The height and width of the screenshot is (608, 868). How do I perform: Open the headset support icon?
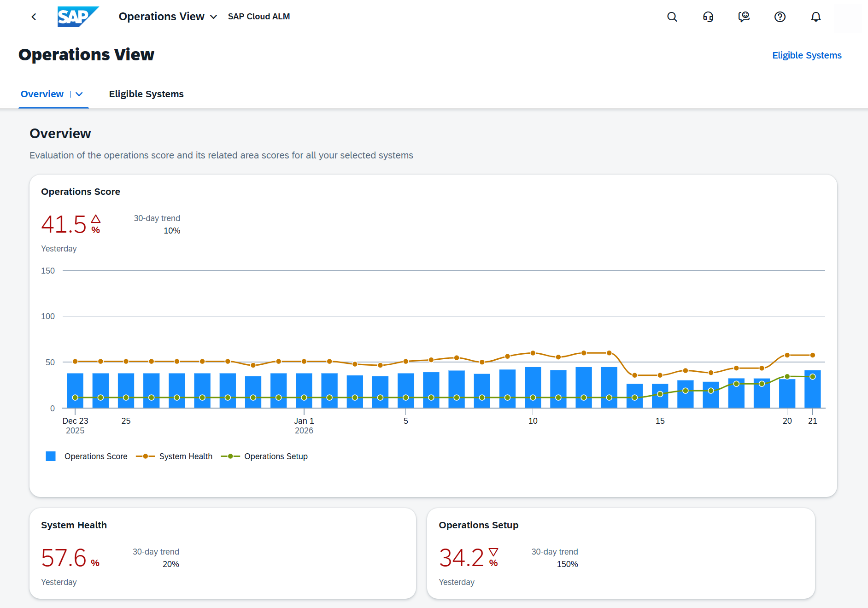(x=708, y=17)
